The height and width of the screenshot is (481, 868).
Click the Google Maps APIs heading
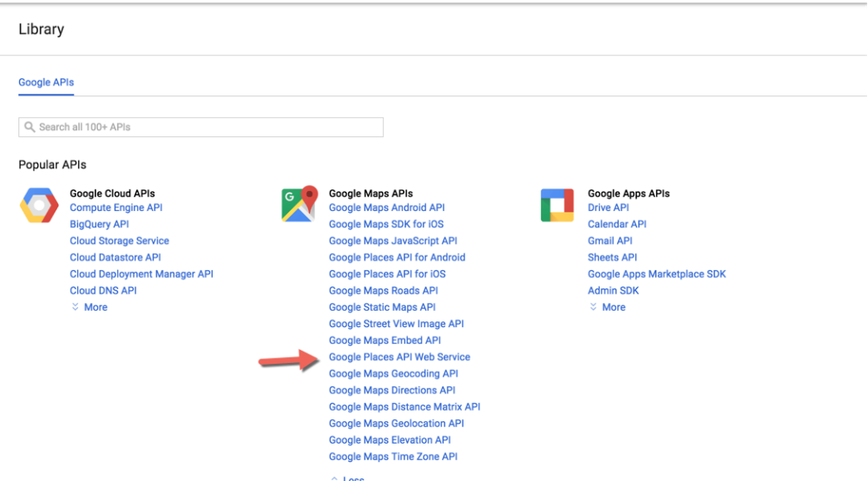tap(371, 194)
